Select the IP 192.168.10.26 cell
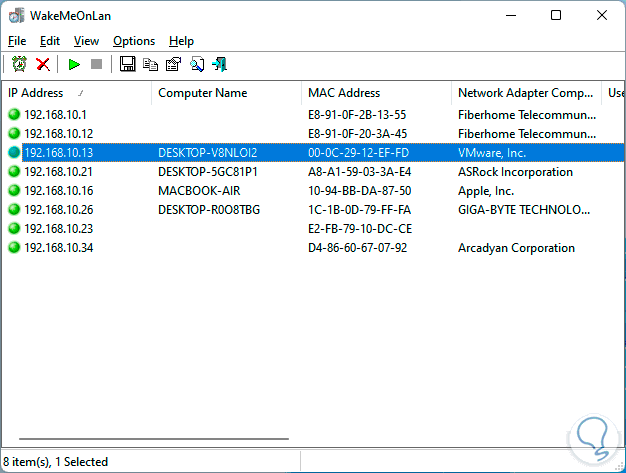The height and width of the screenshot is (473, 626). 59,210
